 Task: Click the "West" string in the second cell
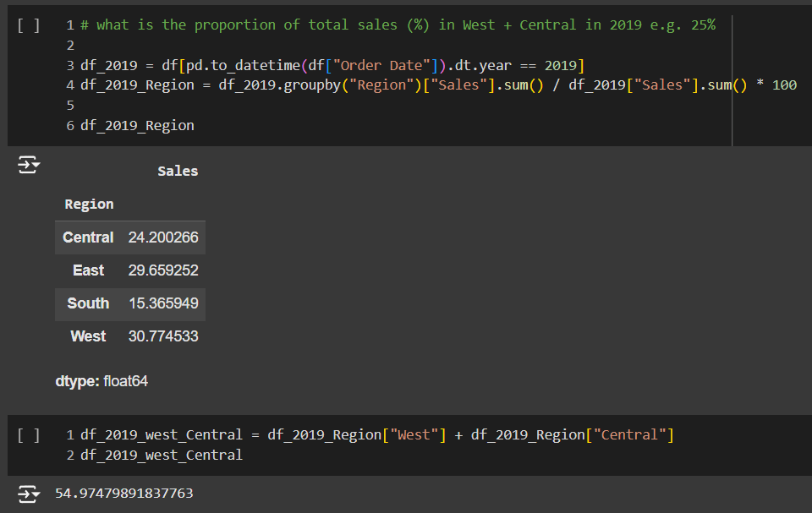tap(414, 435)
